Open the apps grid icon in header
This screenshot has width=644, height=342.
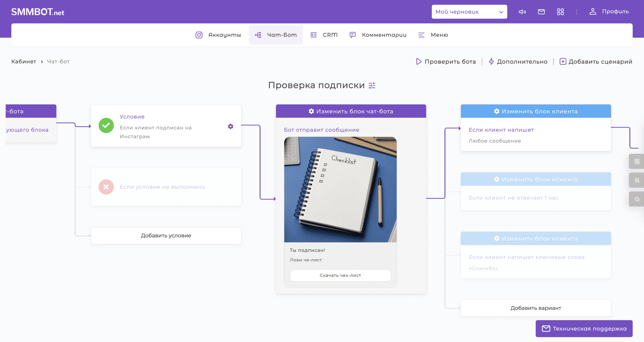coord(560,12)
